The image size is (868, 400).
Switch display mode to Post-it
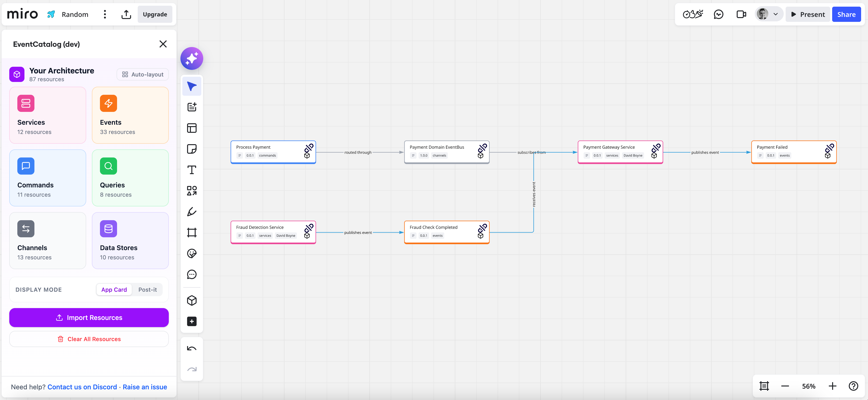[147, 290]
